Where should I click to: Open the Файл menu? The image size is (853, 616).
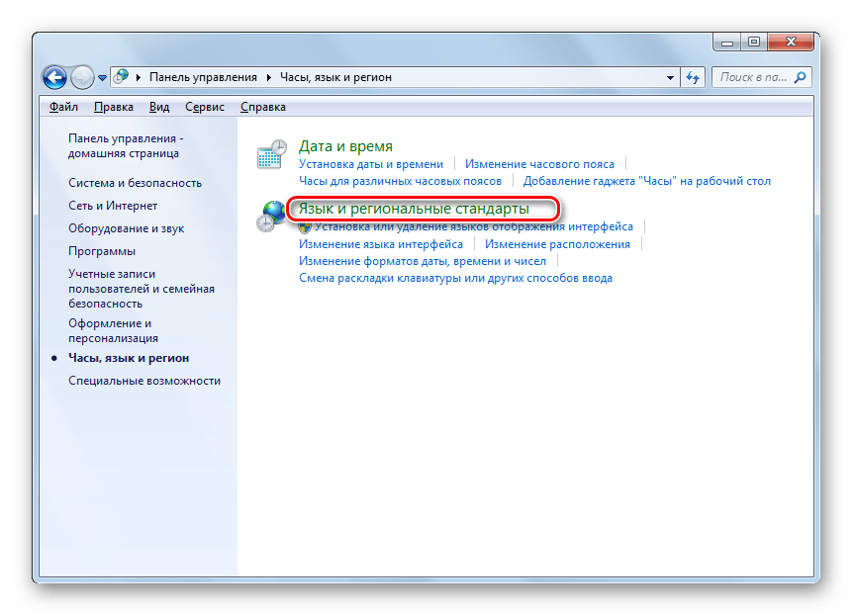[63, 107]
